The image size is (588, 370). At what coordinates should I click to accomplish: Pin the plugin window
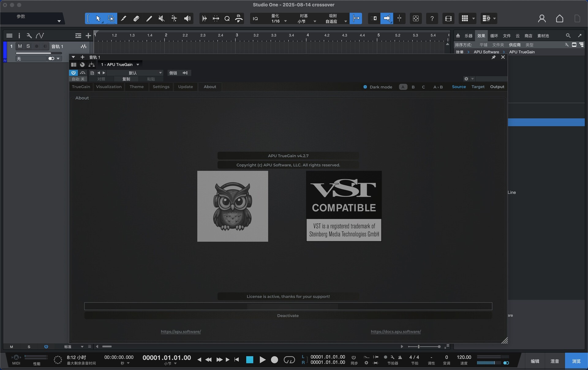493,57
